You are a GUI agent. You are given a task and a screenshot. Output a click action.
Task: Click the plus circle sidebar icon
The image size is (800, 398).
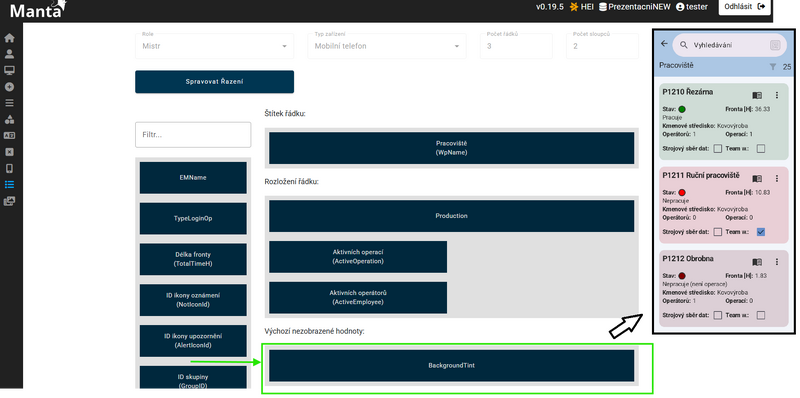pyautogui.click(x=9, y=87)
